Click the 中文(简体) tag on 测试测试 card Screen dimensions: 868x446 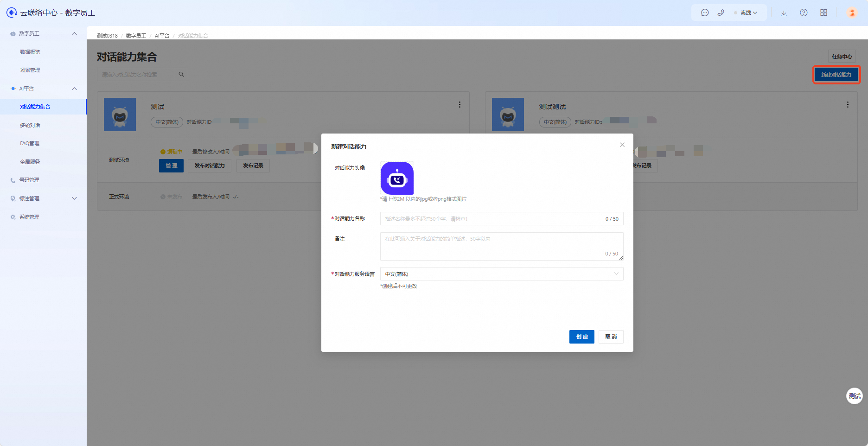point(555,122)
